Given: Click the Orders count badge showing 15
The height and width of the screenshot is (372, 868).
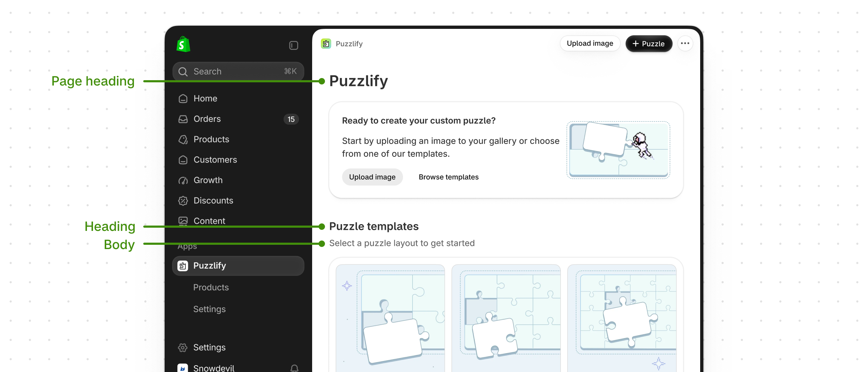Looking at the screenshot, I should click(291, 119).
